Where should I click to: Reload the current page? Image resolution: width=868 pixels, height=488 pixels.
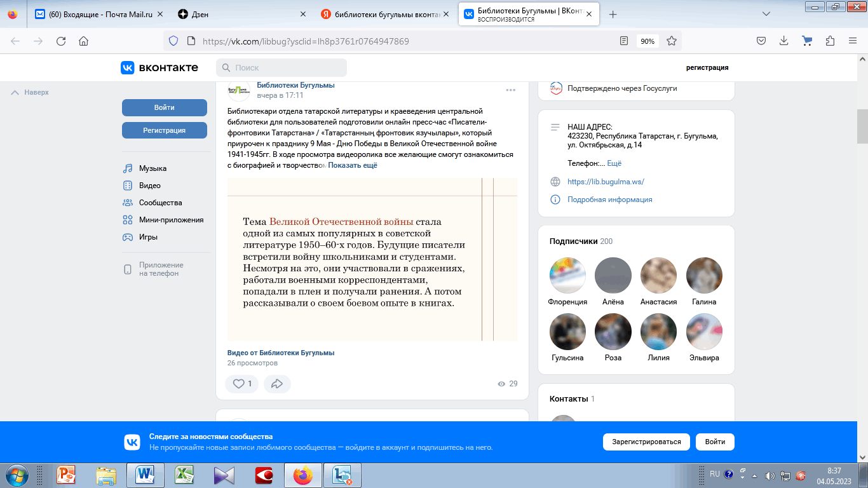pyautogui.click(x=61, y=41)
